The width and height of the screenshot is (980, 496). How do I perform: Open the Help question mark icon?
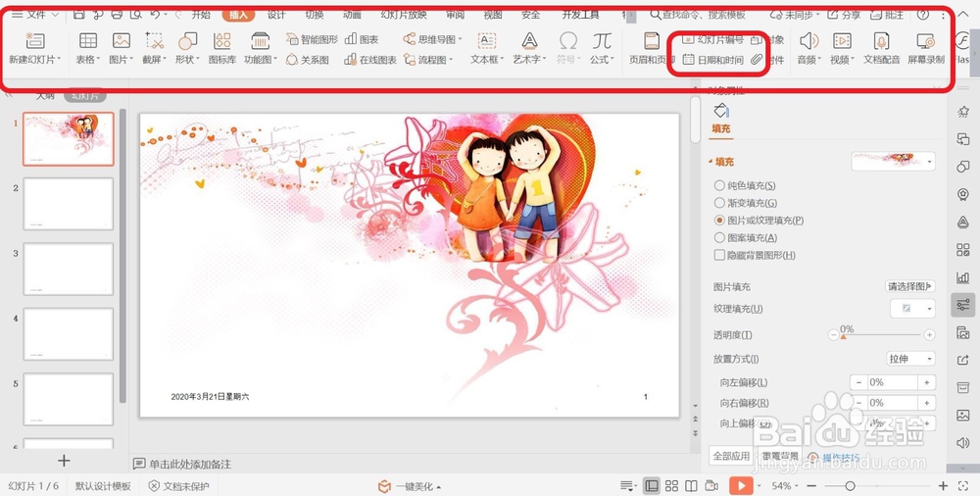pos(922,15)
